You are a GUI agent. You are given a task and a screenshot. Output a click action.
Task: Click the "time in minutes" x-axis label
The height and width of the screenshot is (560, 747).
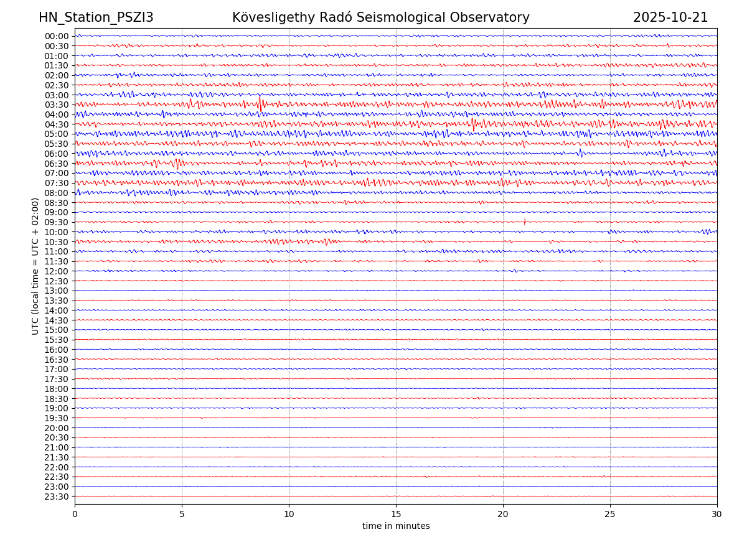[x=396, y=526]
